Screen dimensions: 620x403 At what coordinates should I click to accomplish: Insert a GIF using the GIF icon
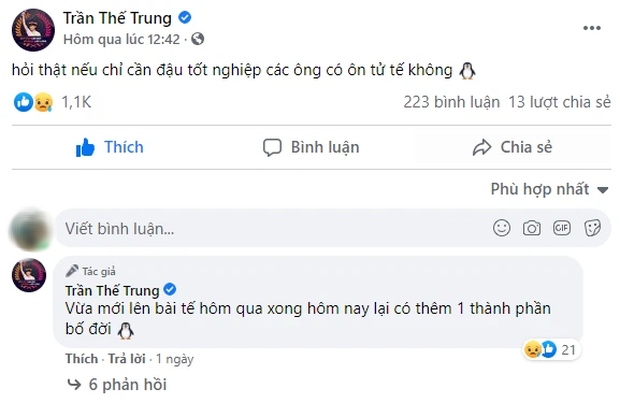562,228
